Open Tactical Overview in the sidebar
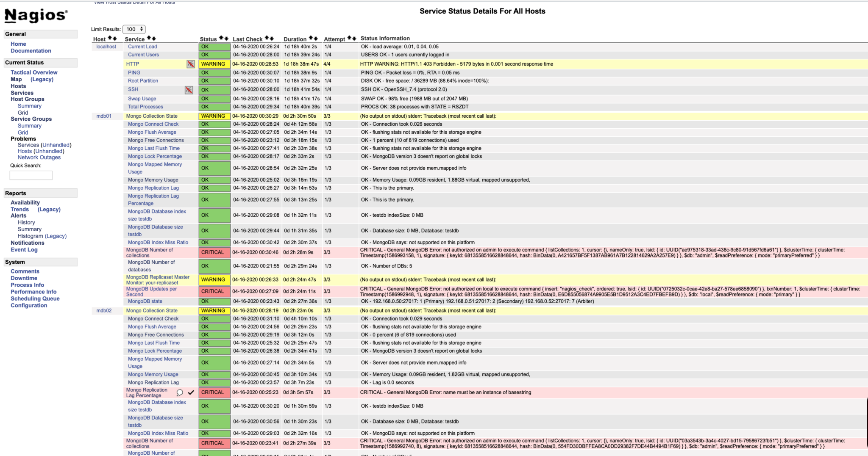Screen dimensions: 868x456 pos(34,72)
